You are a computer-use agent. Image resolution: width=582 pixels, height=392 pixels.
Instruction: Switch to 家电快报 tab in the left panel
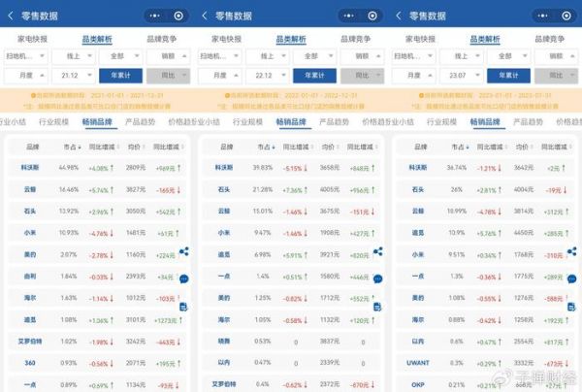(34, 40)
